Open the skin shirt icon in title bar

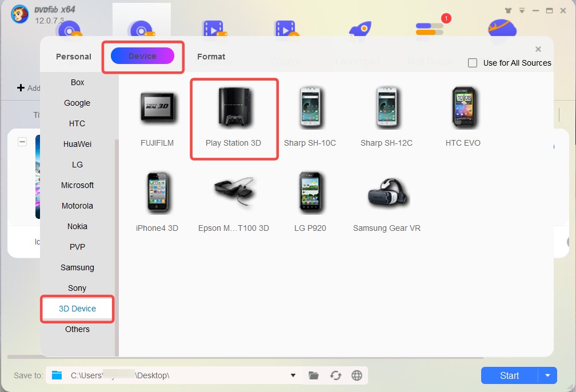point(508,11)
